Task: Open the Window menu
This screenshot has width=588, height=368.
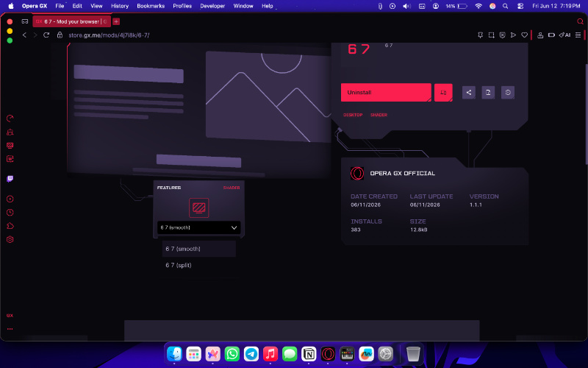Action: [243, 6]
